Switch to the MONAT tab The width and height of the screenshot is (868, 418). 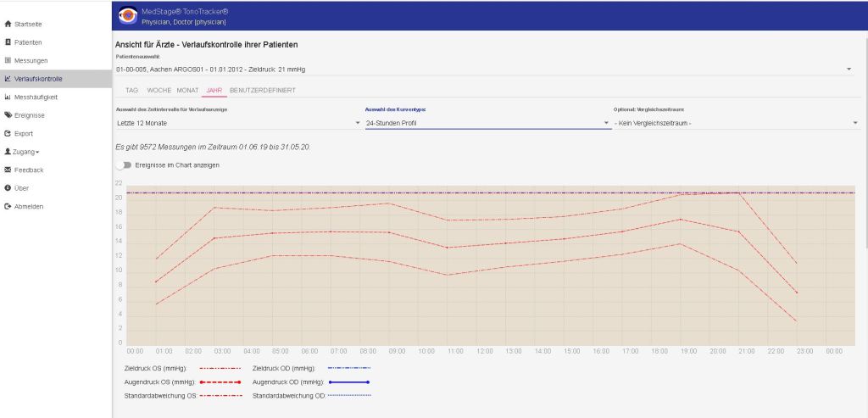[x=187, y=90]
